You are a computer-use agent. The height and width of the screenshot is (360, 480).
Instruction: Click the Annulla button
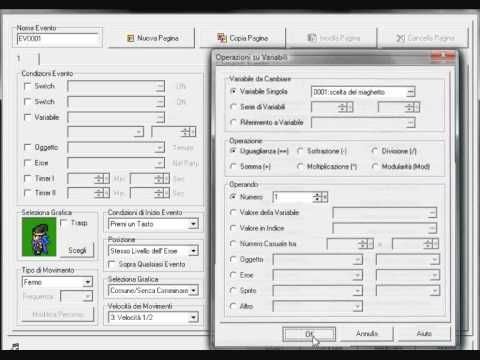click(x=367, y=334)
